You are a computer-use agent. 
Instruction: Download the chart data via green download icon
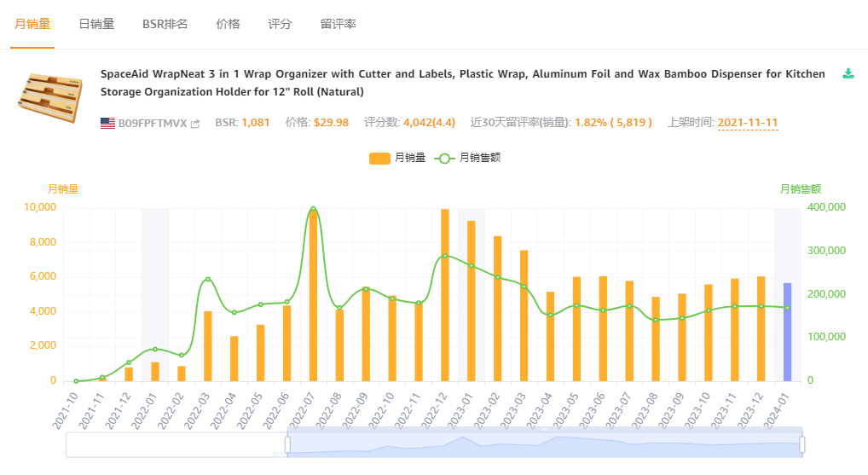(848, 73)
